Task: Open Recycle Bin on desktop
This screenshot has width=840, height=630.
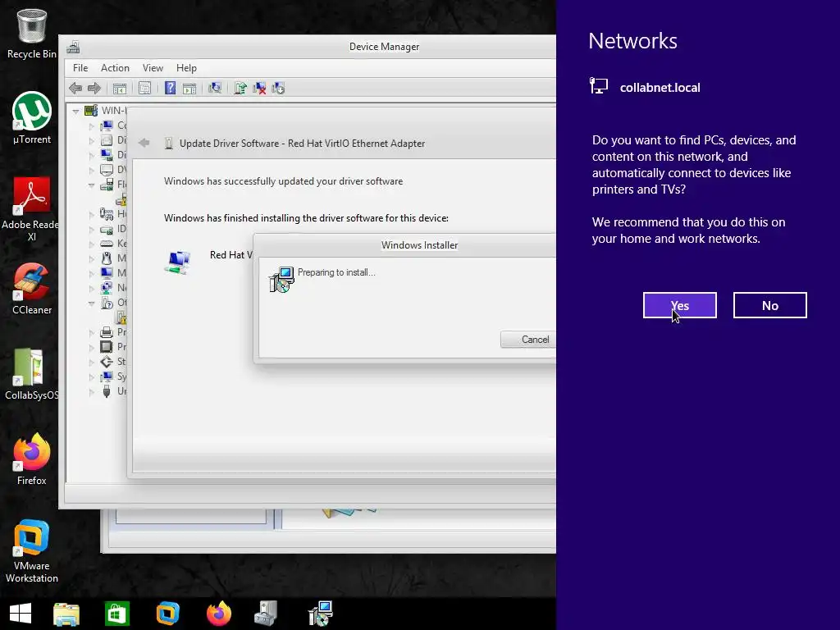Action: (x=32, y=33)
